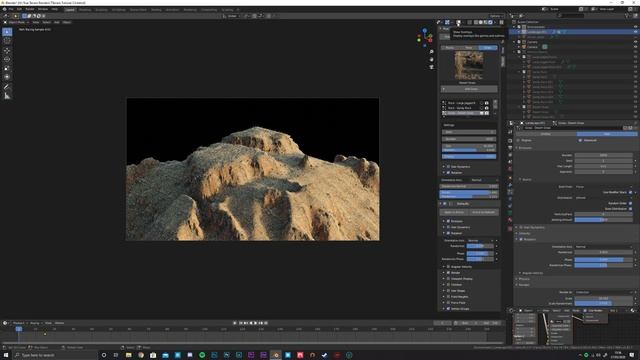Switch to the Modeling workspace tab
Screen dimensions: 640x360
(x=85, y=9)
